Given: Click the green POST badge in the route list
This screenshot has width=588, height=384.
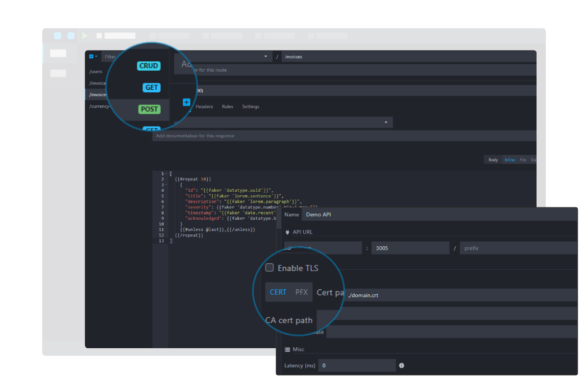Looking at the screenshot, I should click(x=149, y=109).
